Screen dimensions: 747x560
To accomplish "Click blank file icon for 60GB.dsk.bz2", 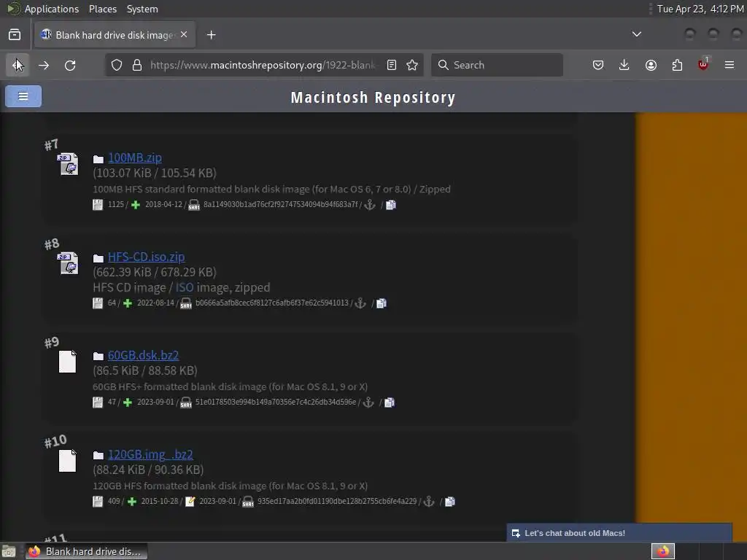I will [x=67, y=362].
